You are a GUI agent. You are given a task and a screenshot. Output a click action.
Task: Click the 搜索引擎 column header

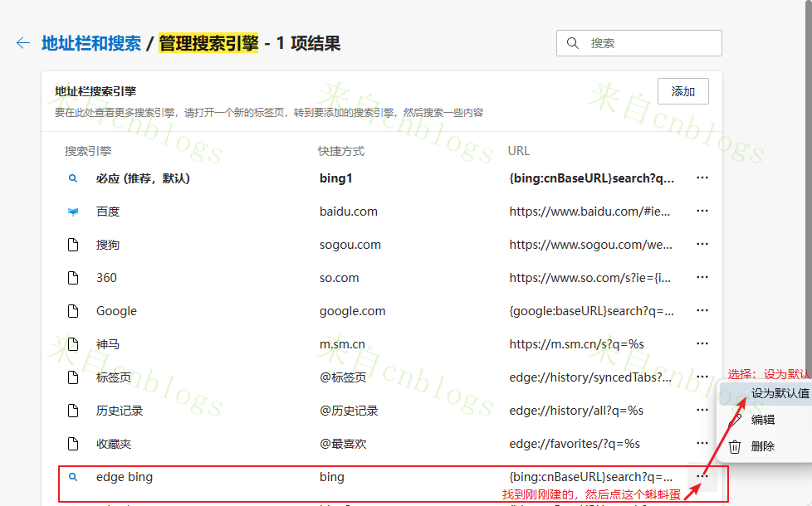88,151
